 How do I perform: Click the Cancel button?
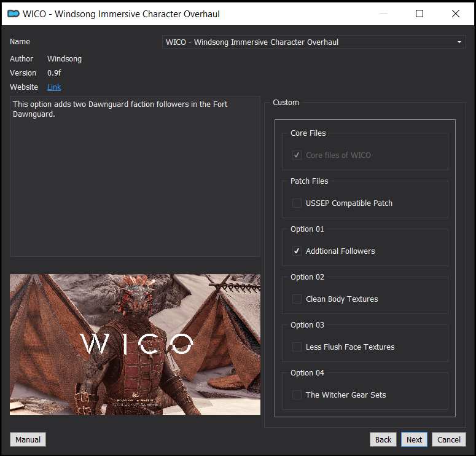449,439
